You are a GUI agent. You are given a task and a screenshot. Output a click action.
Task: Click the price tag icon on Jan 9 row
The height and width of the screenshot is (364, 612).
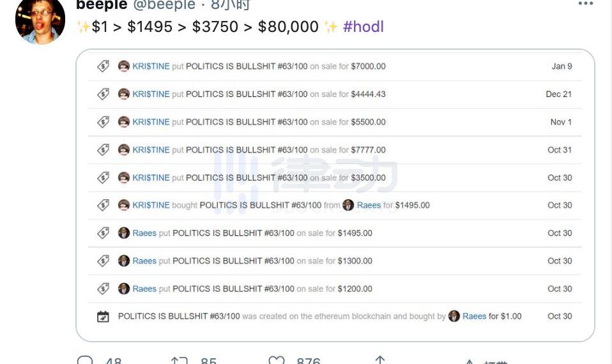(x=103, y=66)
